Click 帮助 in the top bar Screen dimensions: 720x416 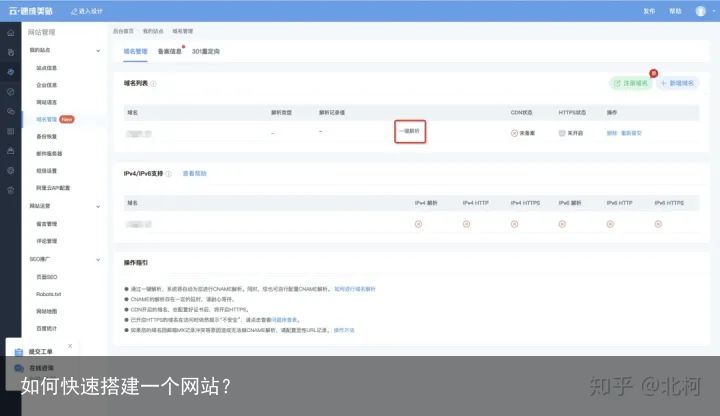pyautogui.click(x=675, y=11)
